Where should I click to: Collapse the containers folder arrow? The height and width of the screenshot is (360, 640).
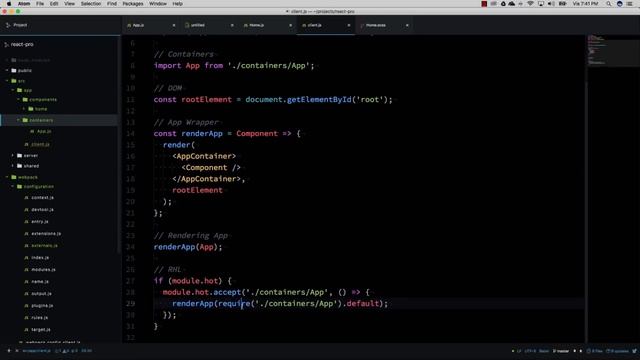point(18,120)
